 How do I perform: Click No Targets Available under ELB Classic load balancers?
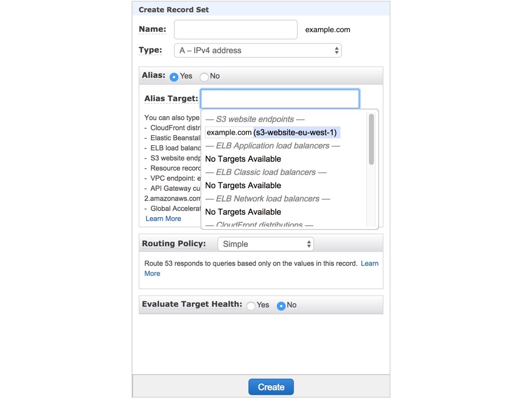(243, 185)
